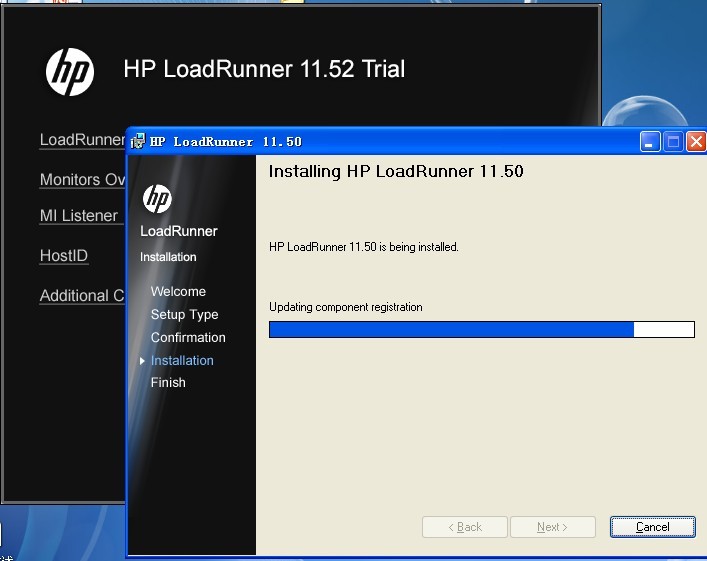Click the 'LoadRunner' label under the sidebar logo
Image resolution: width=707 pixels, height=561 pixels.
[179, 231]
